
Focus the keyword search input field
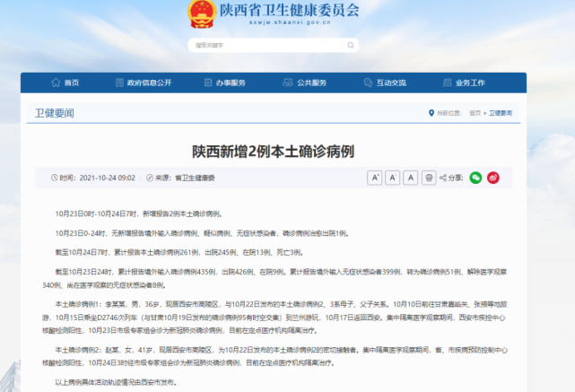[273, 45]
